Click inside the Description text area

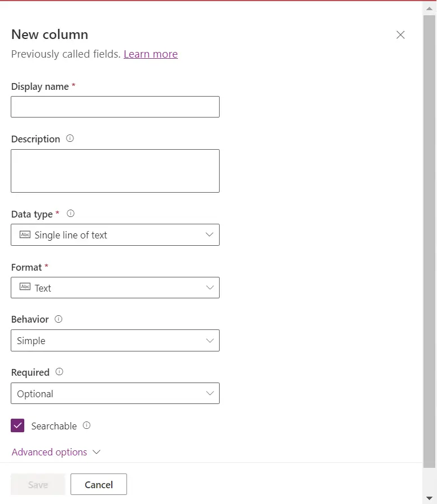coord(115,170)
